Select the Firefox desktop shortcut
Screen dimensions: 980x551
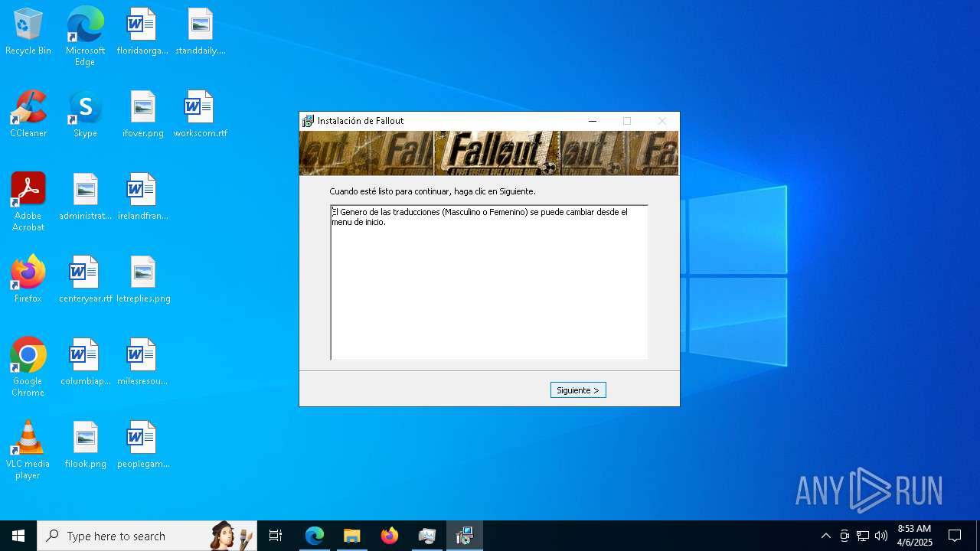tap(28, 280)
